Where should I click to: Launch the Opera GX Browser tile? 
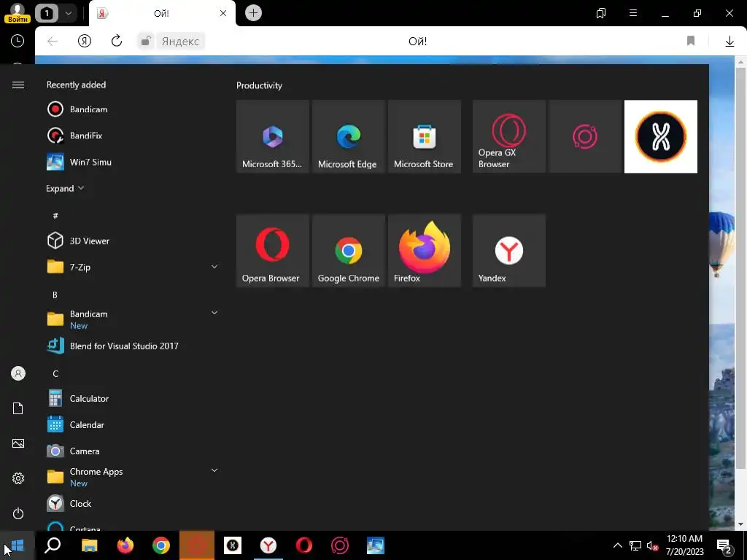point(508,136)
